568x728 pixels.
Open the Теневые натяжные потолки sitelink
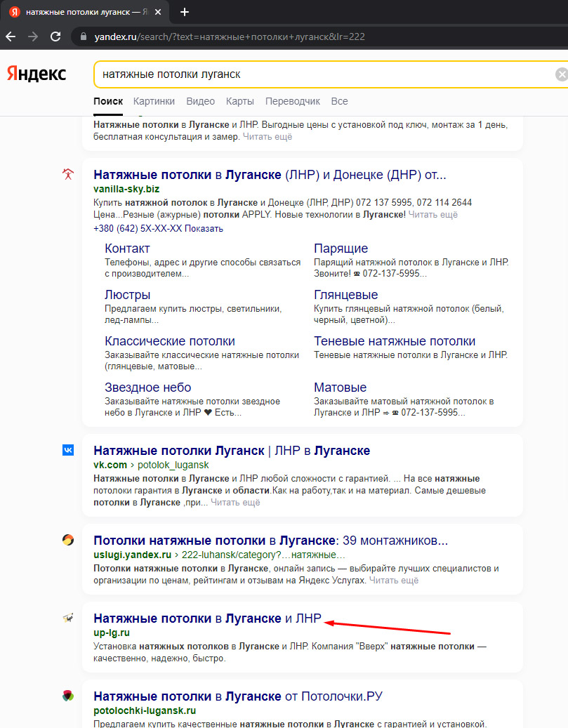(395, 341)
